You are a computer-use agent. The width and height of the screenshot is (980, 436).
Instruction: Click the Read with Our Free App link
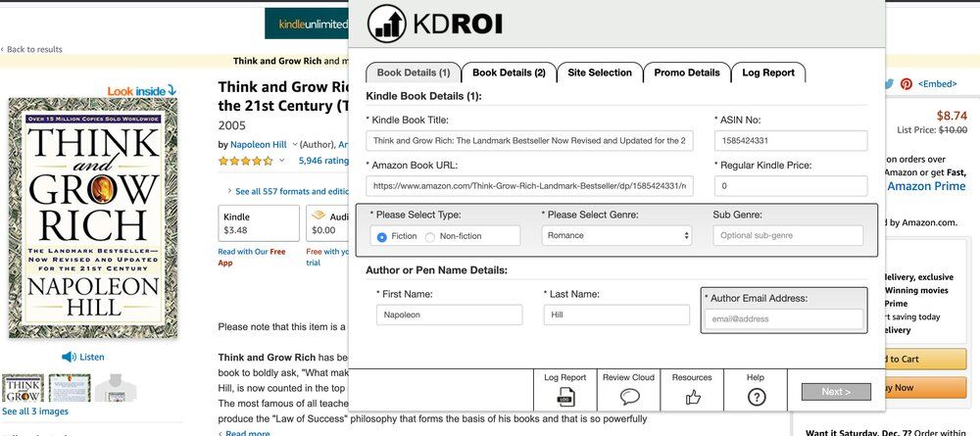coord(251,258)
